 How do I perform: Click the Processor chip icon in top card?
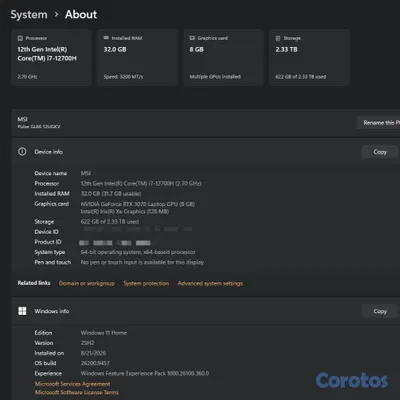(x=20, y=38)
